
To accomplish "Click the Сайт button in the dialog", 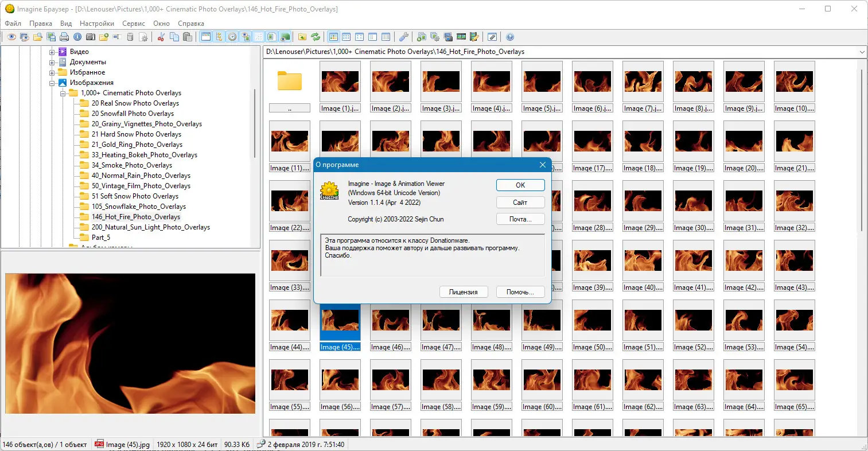I will pos(520,202).
